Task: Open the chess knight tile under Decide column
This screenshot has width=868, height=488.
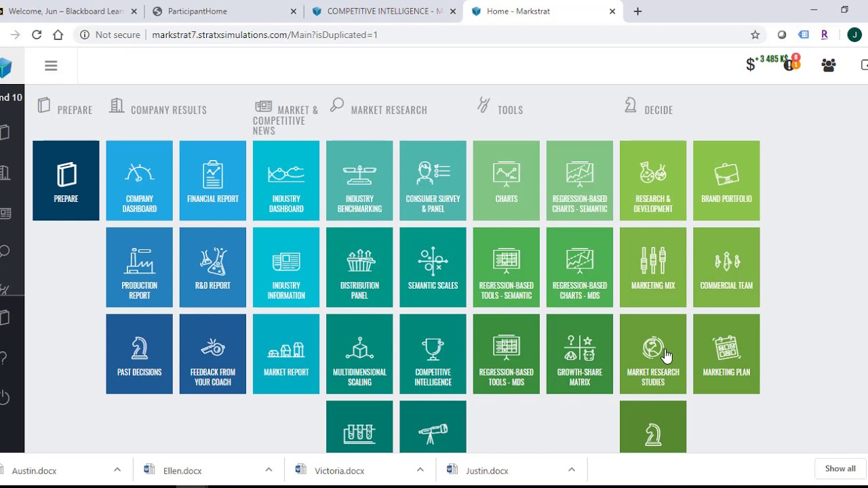Action: tap(653, 427)
